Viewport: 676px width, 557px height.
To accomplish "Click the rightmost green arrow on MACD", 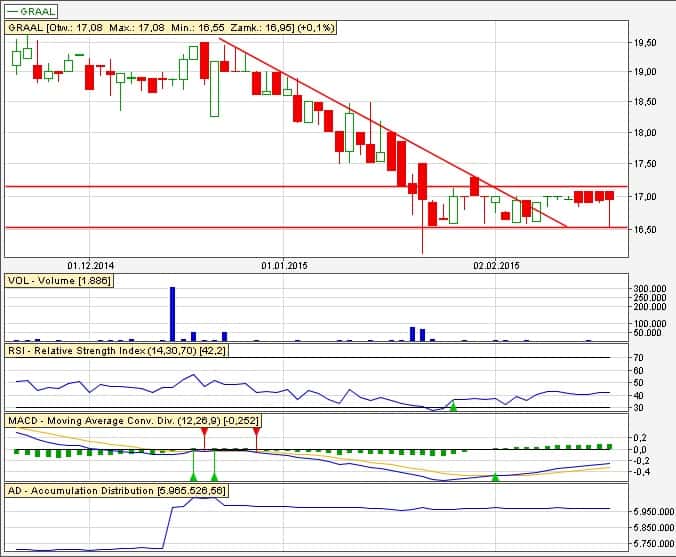I will [x=496, y=477].
